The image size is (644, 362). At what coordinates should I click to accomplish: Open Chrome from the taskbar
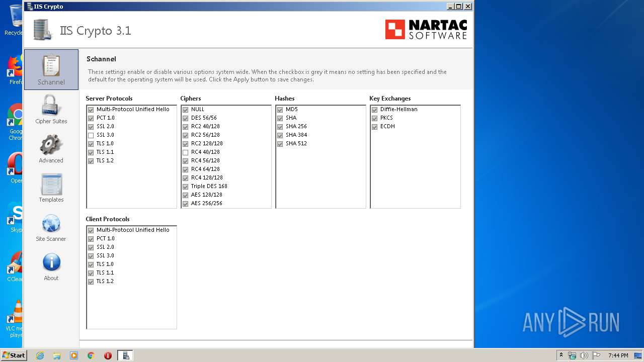click(x=91, y=355)
